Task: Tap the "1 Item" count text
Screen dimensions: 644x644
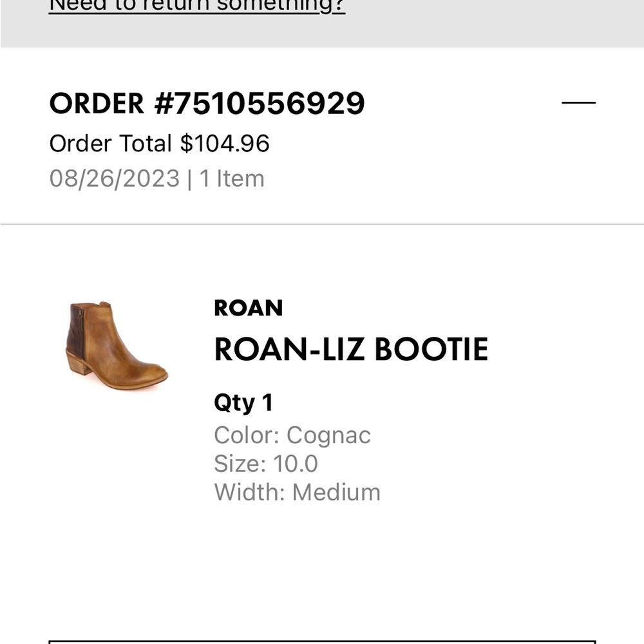Action: (x=232, y=178)
